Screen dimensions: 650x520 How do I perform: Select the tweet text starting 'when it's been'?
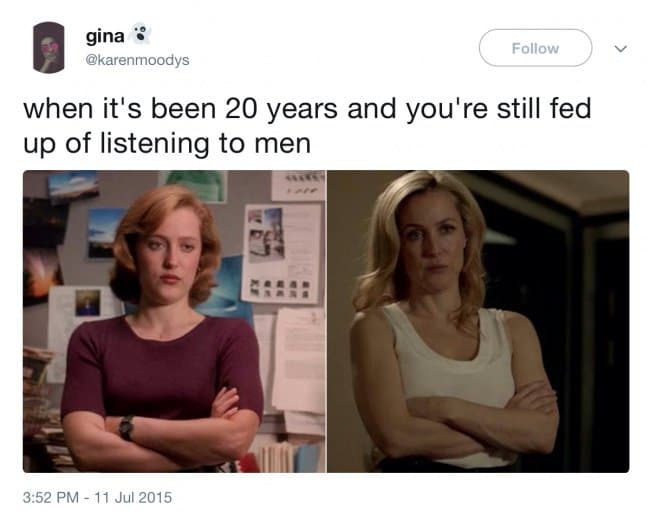[307, 126]
